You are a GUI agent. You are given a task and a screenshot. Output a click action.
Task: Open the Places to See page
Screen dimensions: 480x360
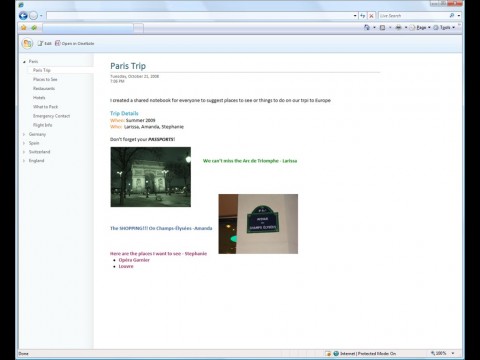click(45, 79)
